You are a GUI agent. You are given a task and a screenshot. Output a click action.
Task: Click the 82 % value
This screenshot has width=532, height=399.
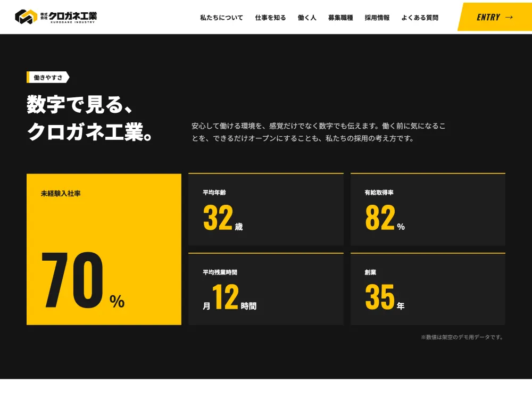pyautogui.click(x=385, y=218)
